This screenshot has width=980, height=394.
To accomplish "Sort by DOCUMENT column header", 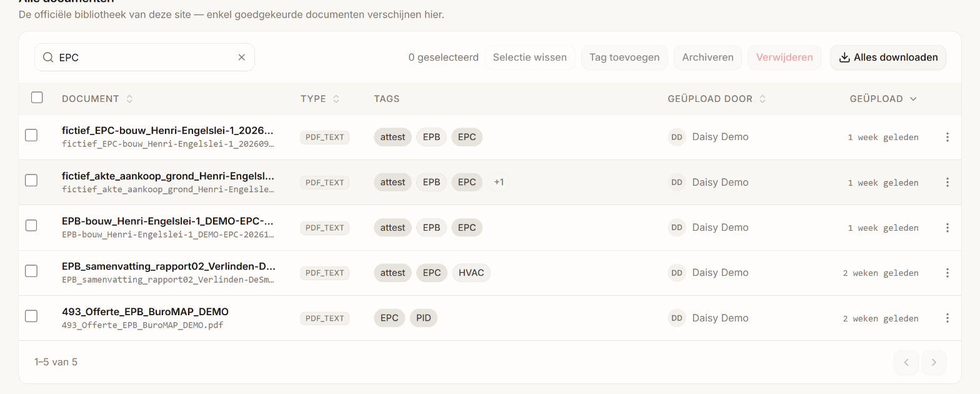I will 97,99.
